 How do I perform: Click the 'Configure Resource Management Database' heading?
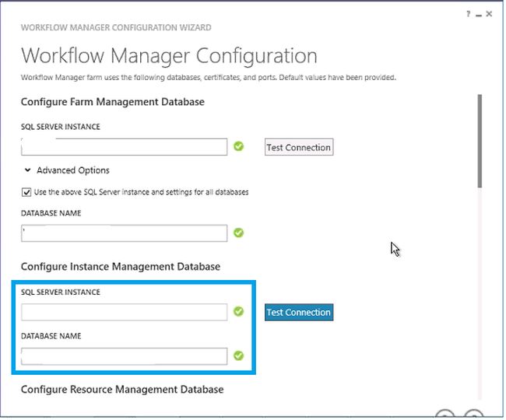click(x=122, y=389)
